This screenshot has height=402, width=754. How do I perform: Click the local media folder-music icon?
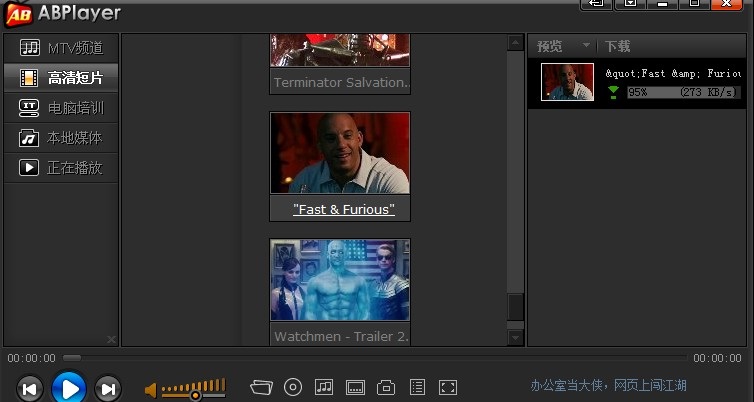pos(29,138)
